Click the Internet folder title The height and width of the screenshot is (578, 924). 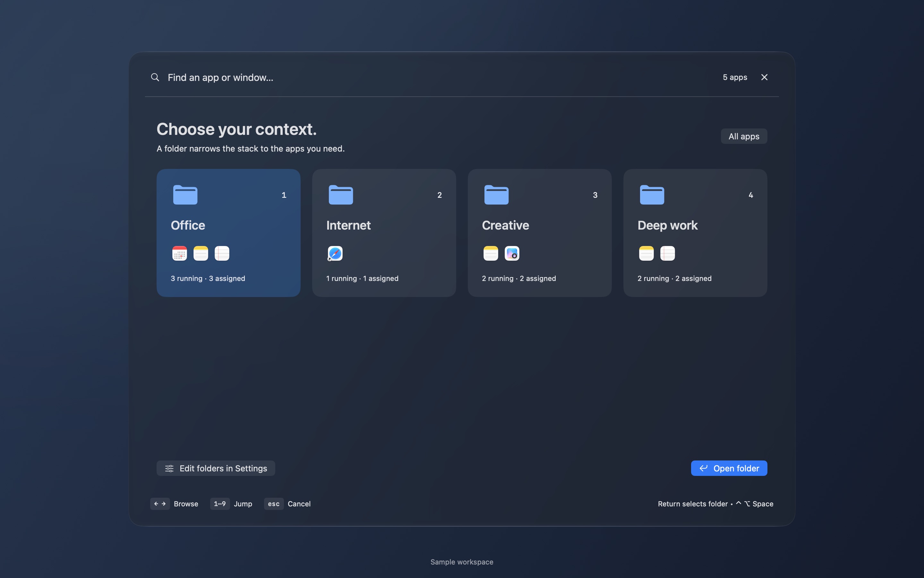348,225
